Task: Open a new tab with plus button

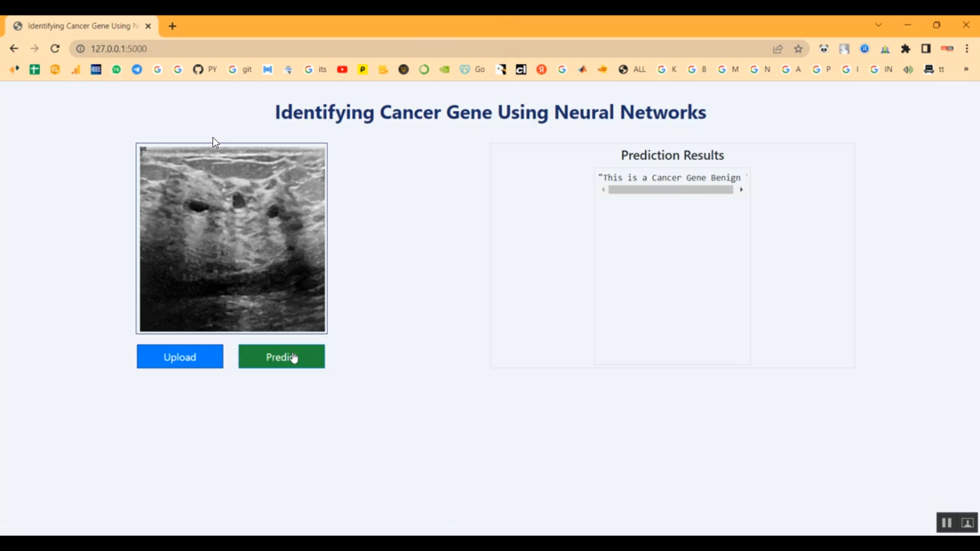Action: (x=172, y=26)
